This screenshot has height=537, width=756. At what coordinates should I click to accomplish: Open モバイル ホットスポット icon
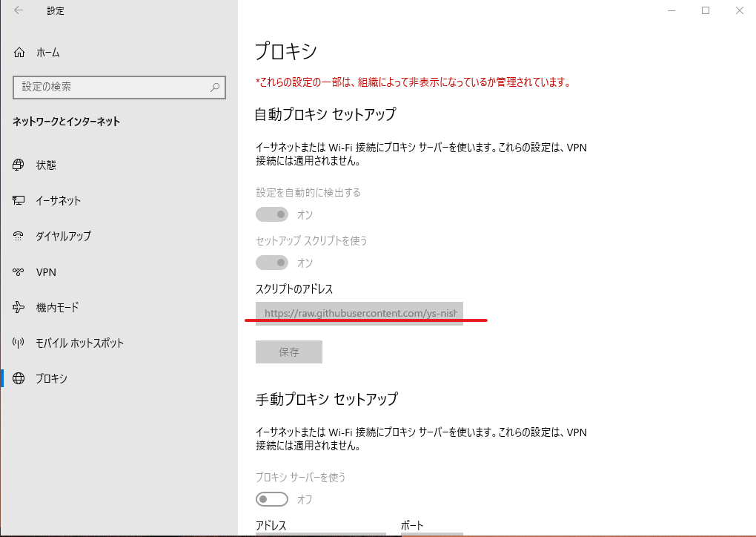(19, 343)
